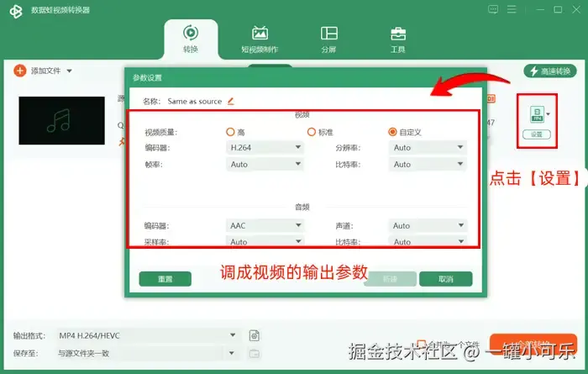
Task: Open the feedback message icon in title bar
Action: point(493,9)
